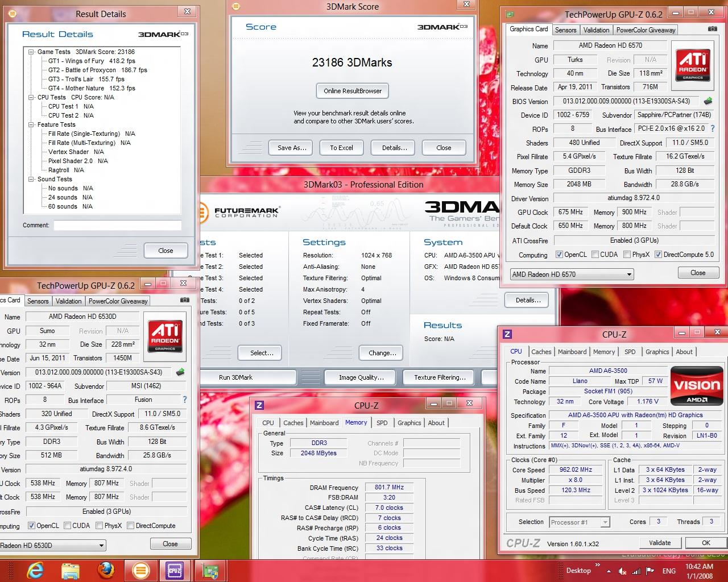The image size is (728, 582).
Task: Click ATI Radeon logo in HD 6570 GPU-Z
Action: [x=693, y=65]
